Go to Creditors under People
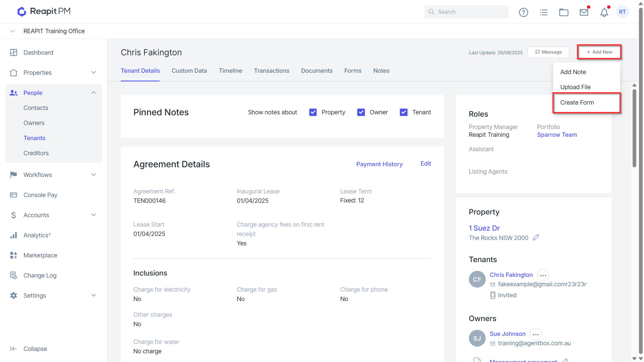Screen dimensions: 644x362 click(36, 153)
